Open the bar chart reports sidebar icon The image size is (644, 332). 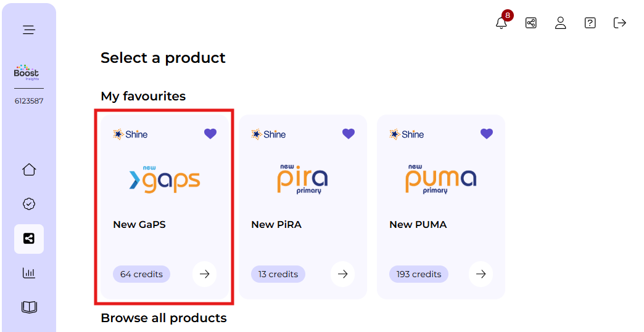29,273
